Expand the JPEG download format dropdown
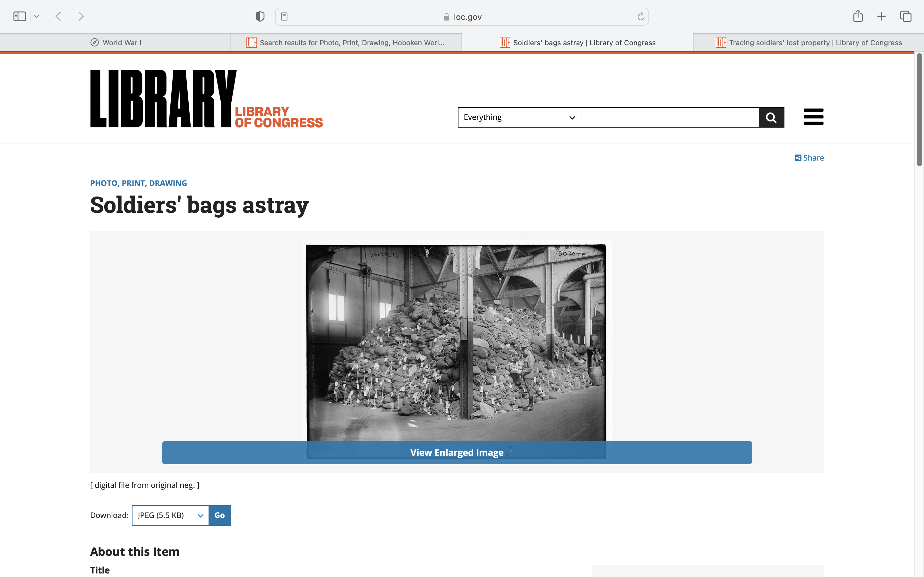The image size is (924, 577). point(170,515)
